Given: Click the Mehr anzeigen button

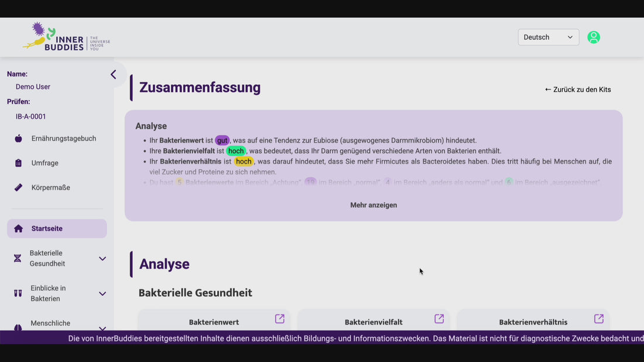Looking at the screenshot, I should [x=374, y=205].
